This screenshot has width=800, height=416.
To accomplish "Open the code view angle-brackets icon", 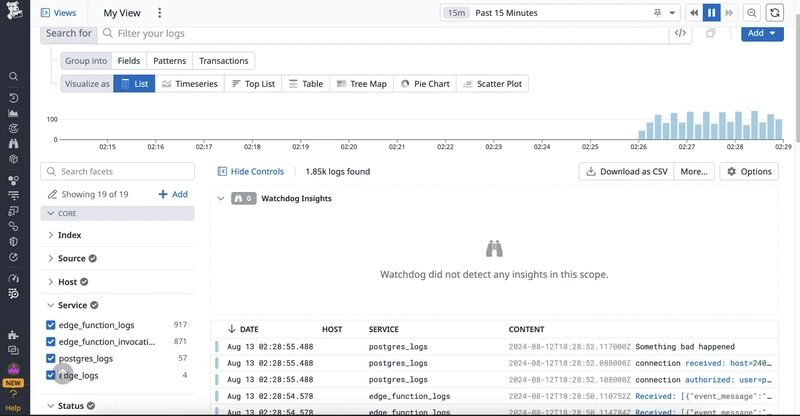I will [x=680, y=33].
